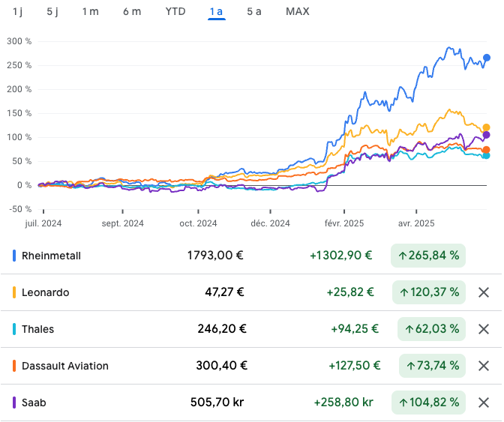Click the juil. 2024 axis label
The height and width of the screenshot is (422, 504).
(43, 223)
